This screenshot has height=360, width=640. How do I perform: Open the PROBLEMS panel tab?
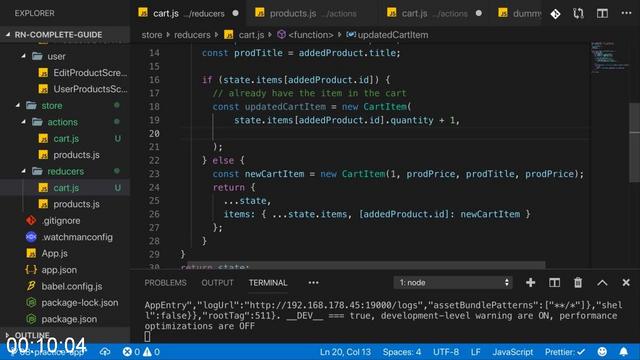click(165, 282)
